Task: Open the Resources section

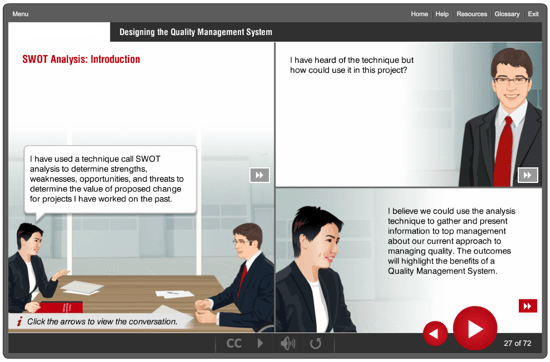Action: [x=472, y=14]
